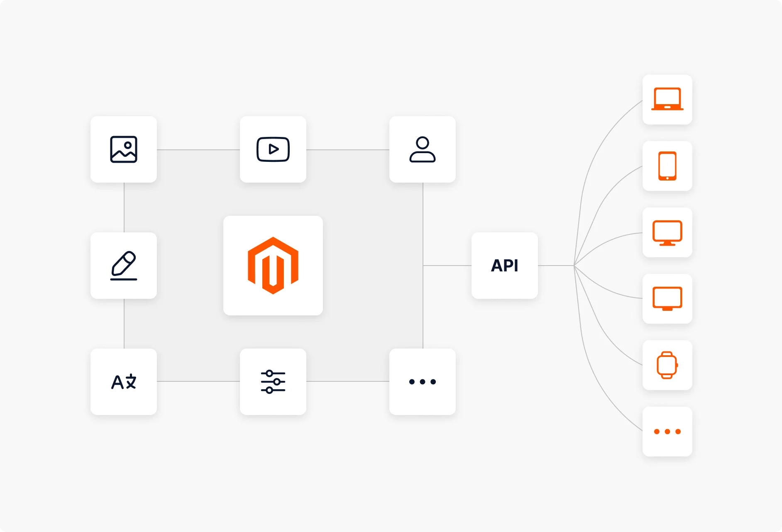Open the user profile icon tile
782x532 pixels.
pos(423,149)
